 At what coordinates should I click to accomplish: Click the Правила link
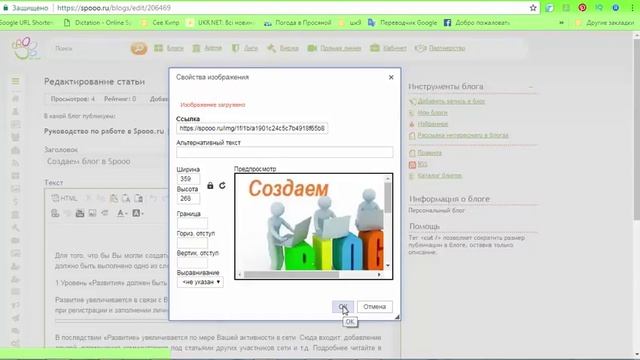click(429, 153)
